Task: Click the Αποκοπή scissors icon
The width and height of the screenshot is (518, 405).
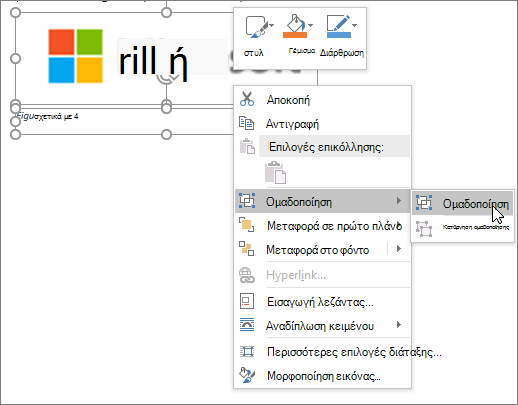Action: pos(247,99)
